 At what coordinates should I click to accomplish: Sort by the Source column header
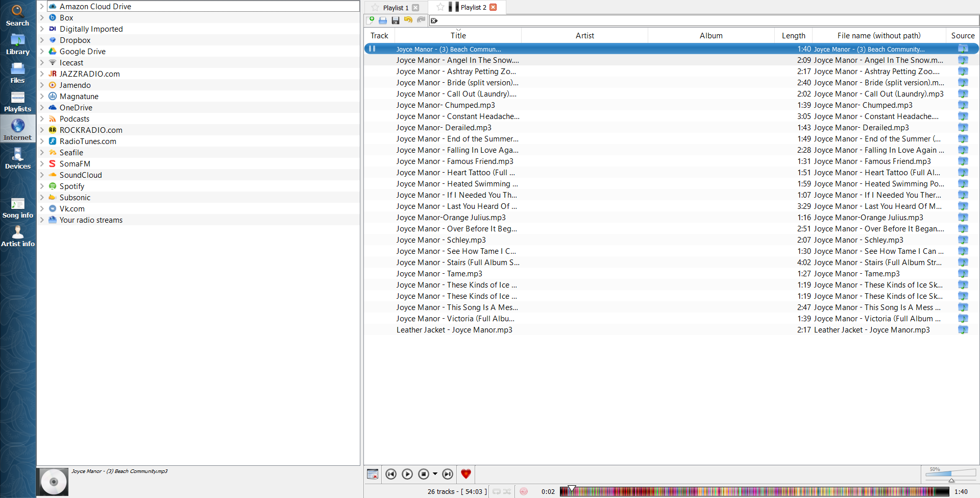click(963, 36)
